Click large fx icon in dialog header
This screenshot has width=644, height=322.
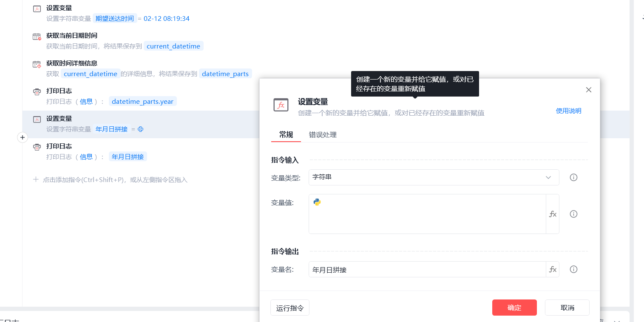[x=281, y=105]
